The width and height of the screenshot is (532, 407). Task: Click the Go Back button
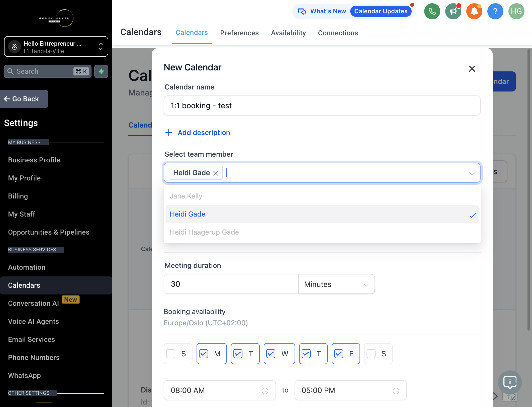24,99
